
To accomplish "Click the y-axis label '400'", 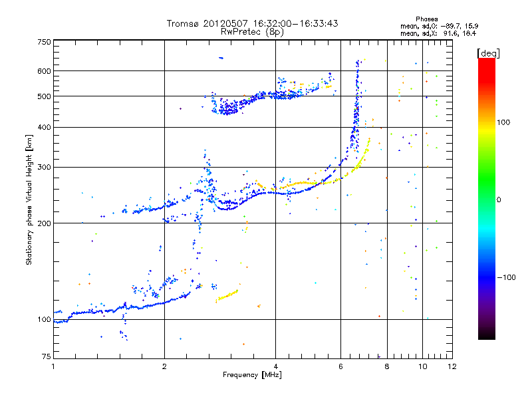I will 45,128.
